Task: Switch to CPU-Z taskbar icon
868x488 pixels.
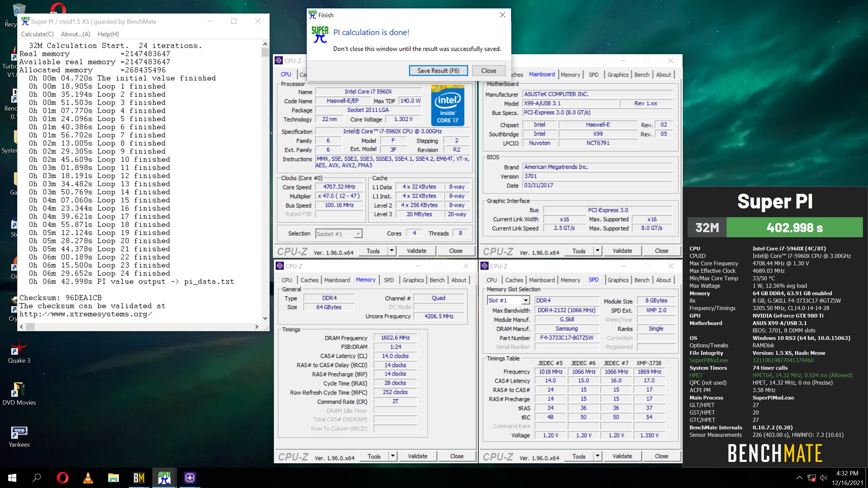Action: pos(190,478)
